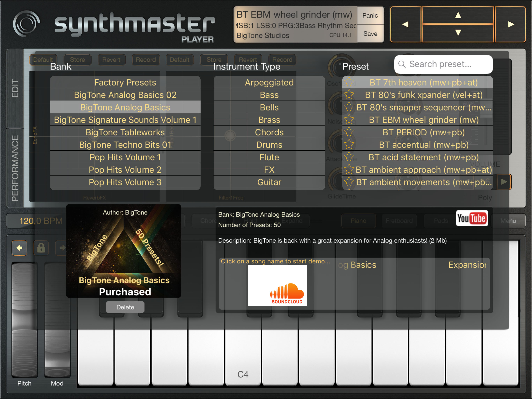Select Pop Hits Volume 2 bank

pyautogui.click(x=125, y=170)
